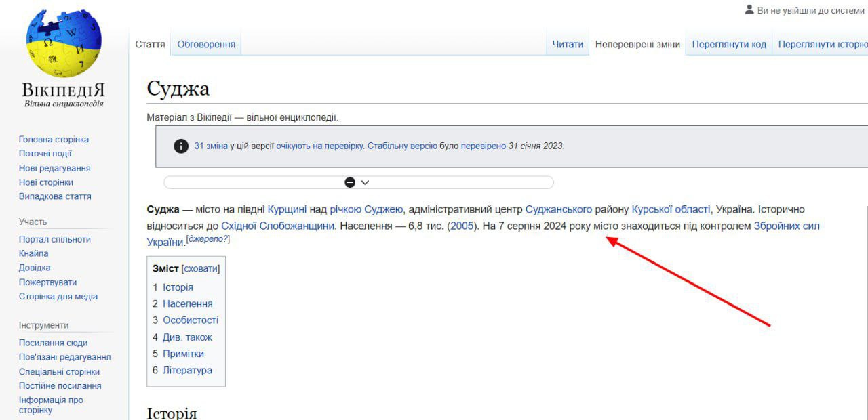The width and height of the screenshot is (868, 420).
Task: Click the Постійне посилання link
Action: click(60, 385)
